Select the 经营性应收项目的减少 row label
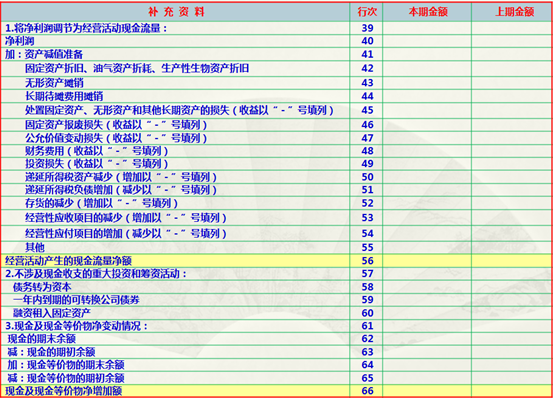 point(126,218)
